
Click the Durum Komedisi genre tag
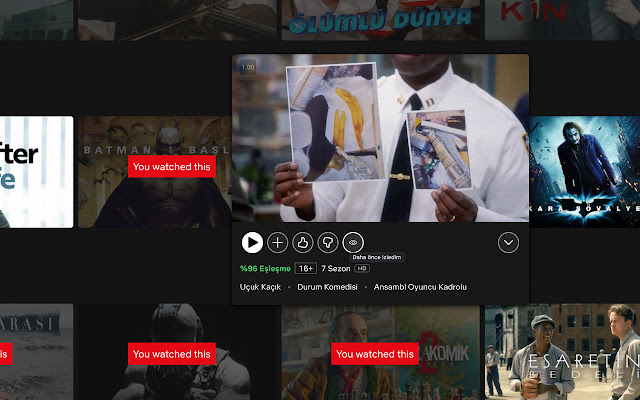(x=327, y=287)
